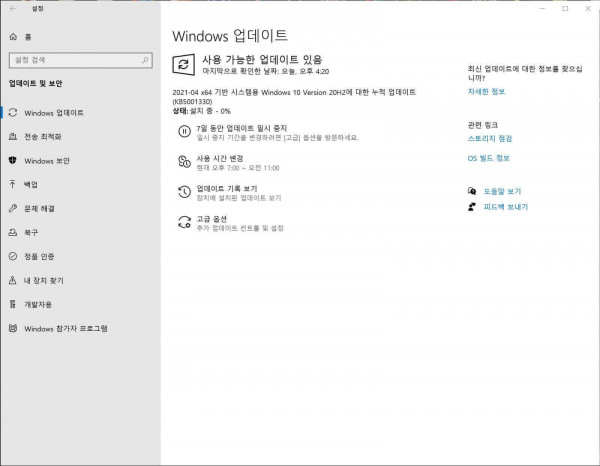Click the 정품 인증 checkmark icon
This screenshot has height=466, width=600.
pos(13,256)
